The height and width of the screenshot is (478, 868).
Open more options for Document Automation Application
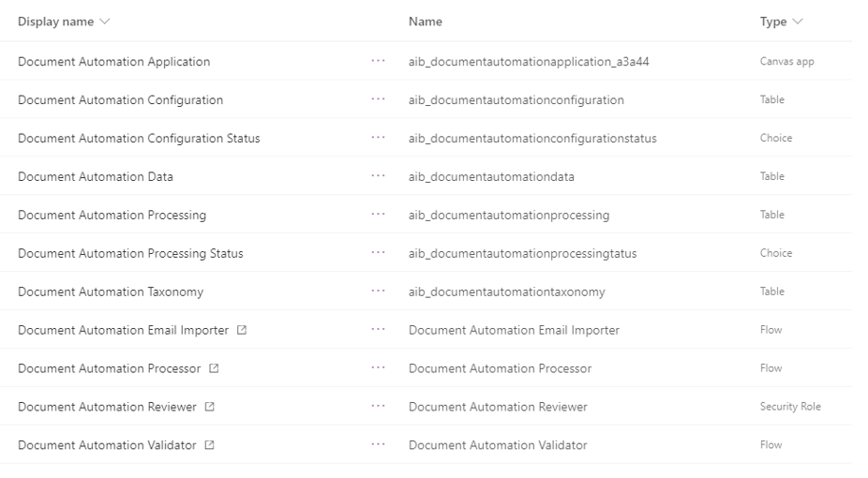click(378, 61)
